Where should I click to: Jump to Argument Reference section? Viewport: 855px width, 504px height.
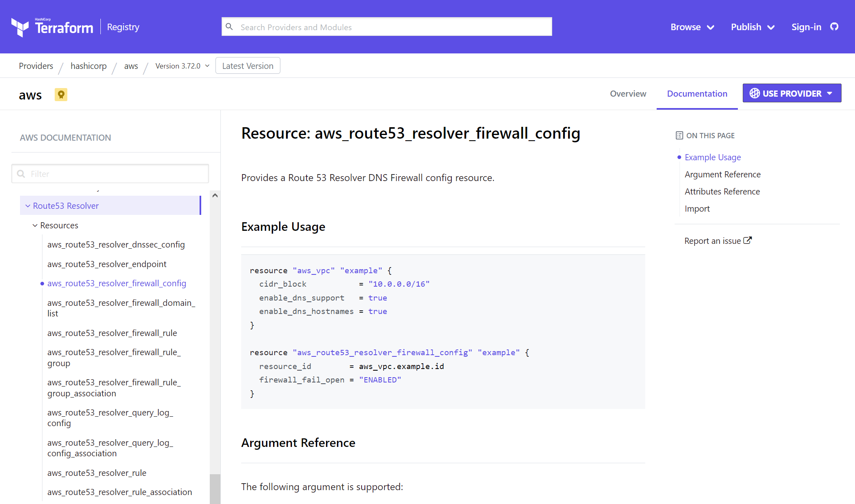click(723, 175)
